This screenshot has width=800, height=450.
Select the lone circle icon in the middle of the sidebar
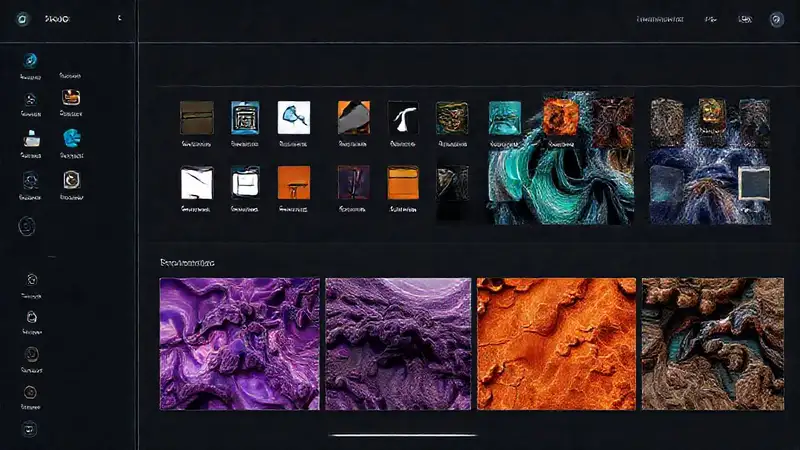[x=27, y=227]
